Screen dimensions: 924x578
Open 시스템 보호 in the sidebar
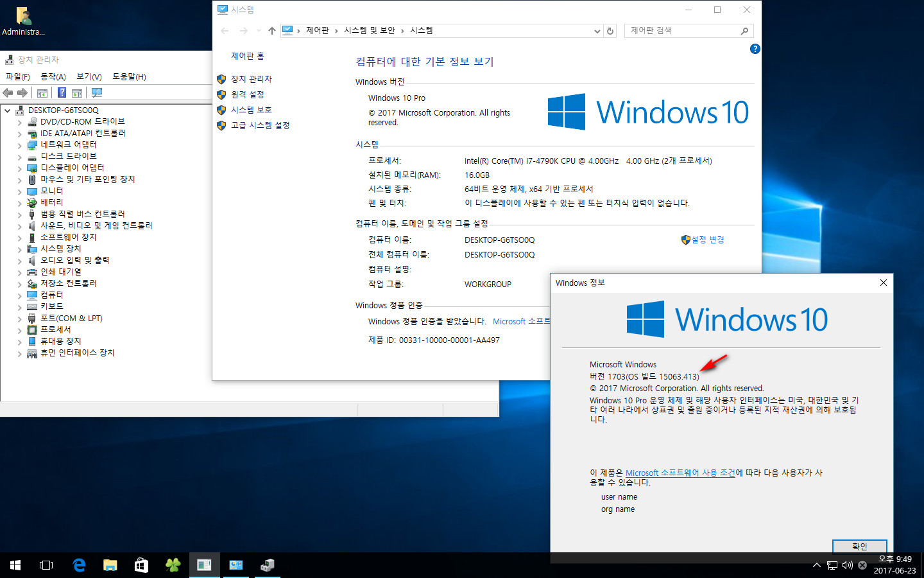pos(252,110)
